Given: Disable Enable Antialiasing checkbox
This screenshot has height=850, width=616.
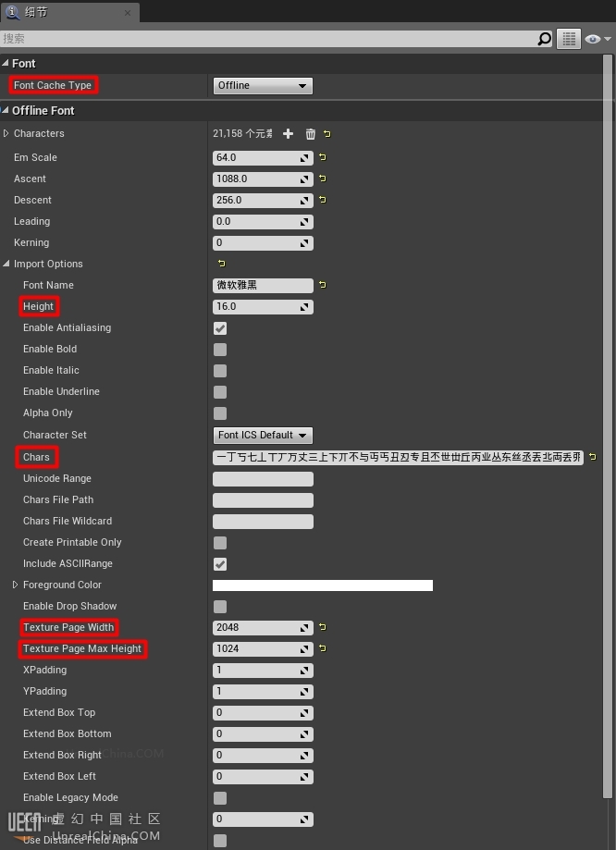Looking at the screenshot, I should 219,328.
